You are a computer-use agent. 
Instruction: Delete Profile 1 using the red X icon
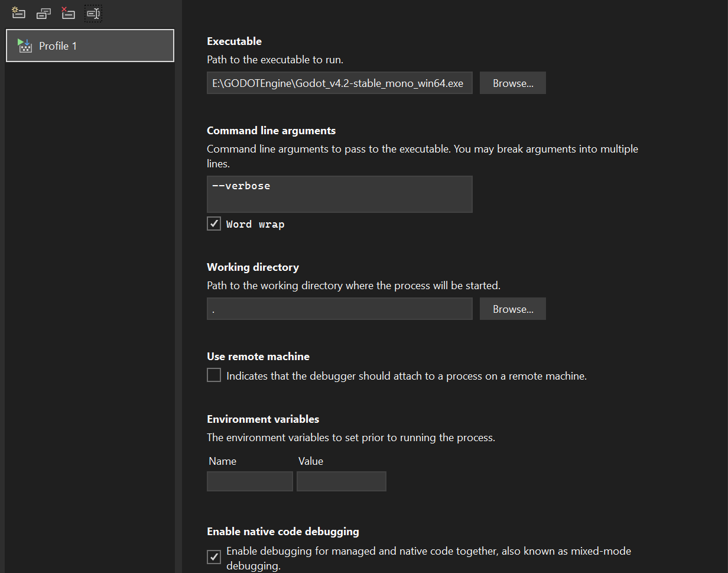tap(68, 13)
